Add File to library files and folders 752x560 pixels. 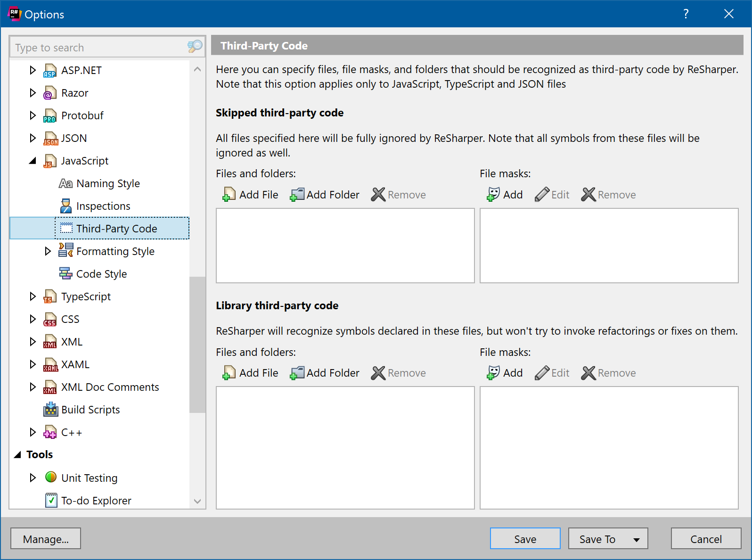pos(250,373)
